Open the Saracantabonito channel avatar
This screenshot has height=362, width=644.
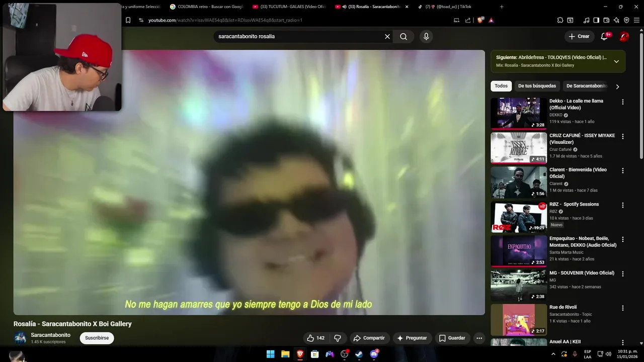click(20, 338)
